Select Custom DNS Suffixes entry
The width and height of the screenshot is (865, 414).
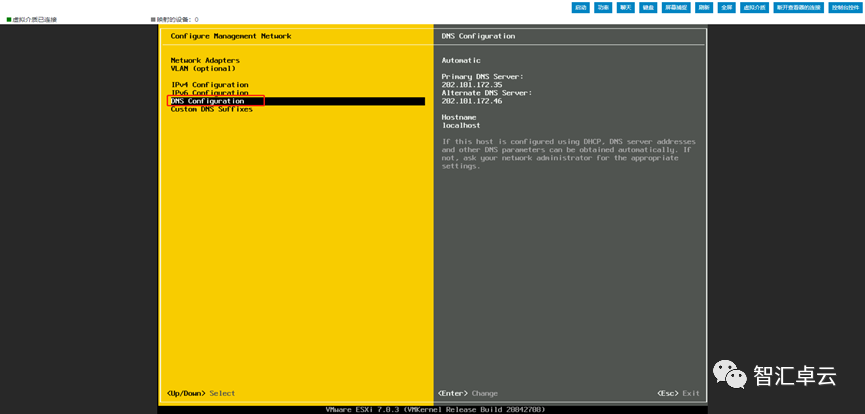pyautogui.click(x=212, y=109)
